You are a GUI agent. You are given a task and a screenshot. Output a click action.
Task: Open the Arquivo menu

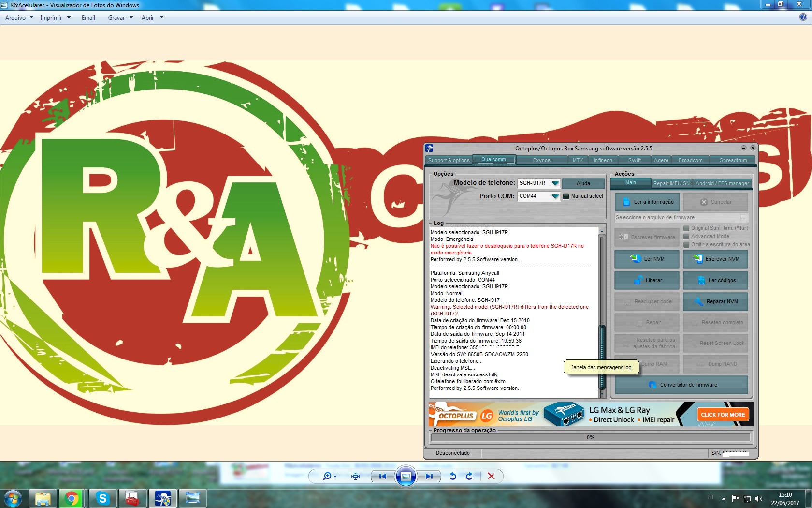[x=19, y=18]
